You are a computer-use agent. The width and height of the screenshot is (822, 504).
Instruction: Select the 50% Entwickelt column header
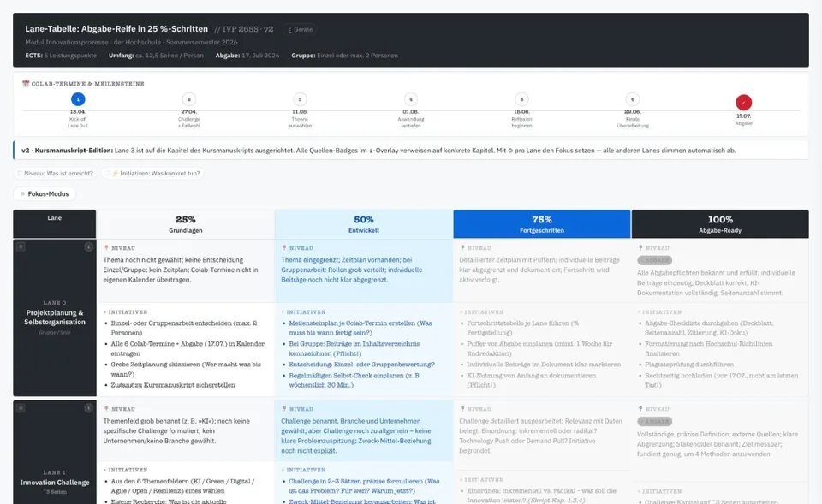pyautogui.click(x=364, y=224)
